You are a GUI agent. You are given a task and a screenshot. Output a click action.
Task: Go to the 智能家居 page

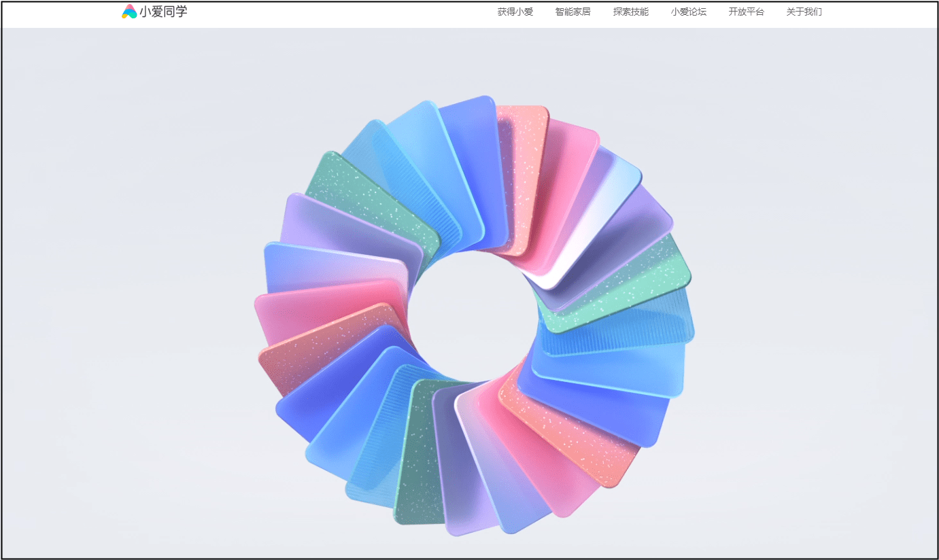click(x=573, y=12)
